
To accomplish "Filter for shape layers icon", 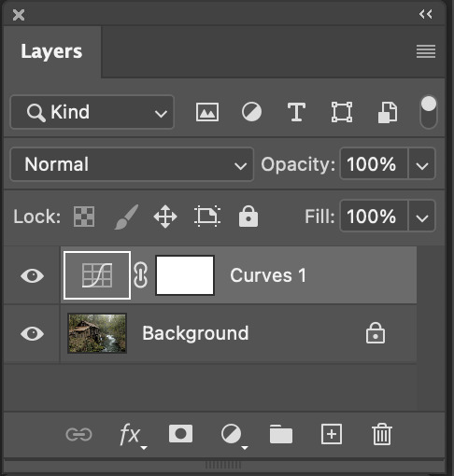I will tap(342, 112).
